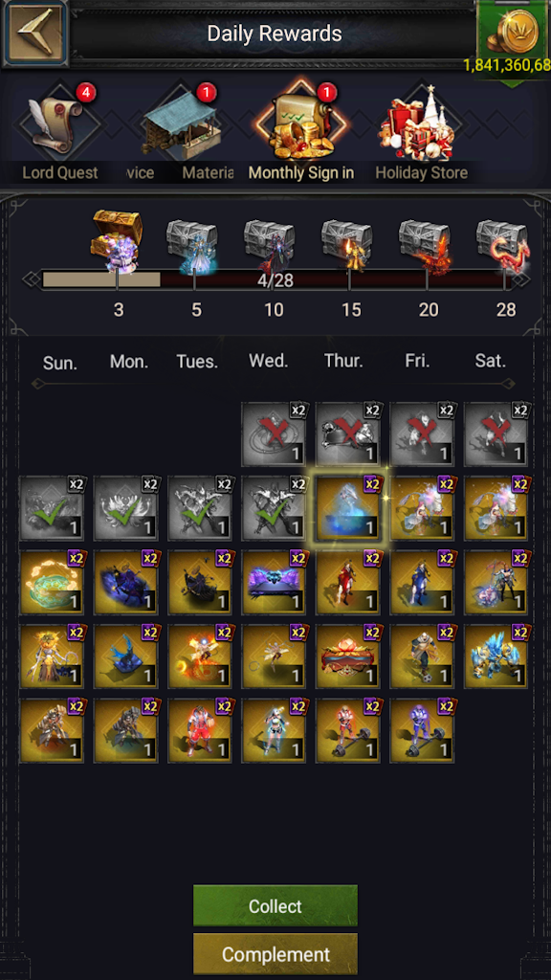Tap the first checked Sunday reward tile
The image size is (551, 980).
[x=52, y=508]
